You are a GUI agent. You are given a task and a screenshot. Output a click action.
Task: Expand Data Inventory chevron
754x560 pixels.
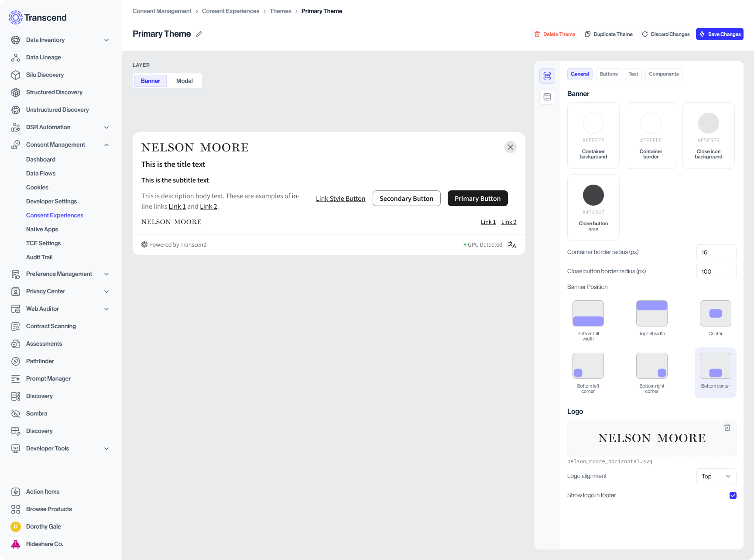pyautogui.click(x=106, y=40)
